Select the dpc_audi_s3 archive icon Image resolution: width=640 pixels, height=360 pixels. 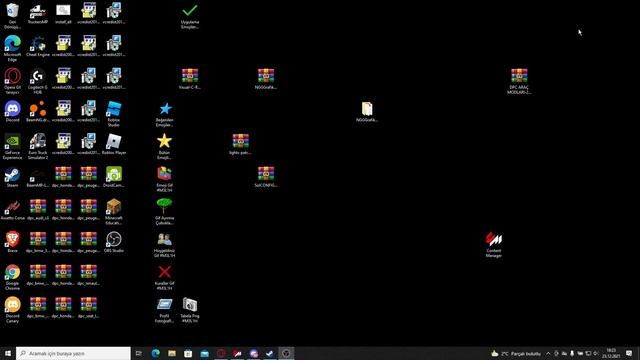38,209
